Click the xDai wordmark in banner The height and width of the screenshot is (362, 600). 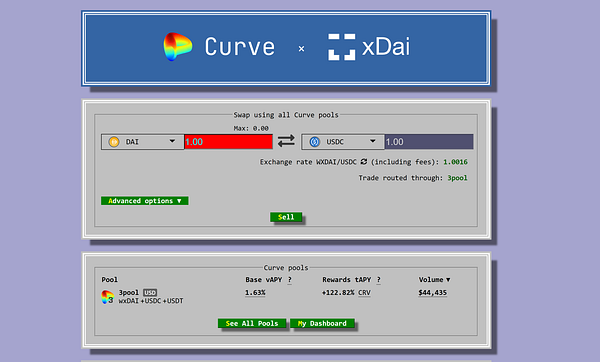click(386, 47)
